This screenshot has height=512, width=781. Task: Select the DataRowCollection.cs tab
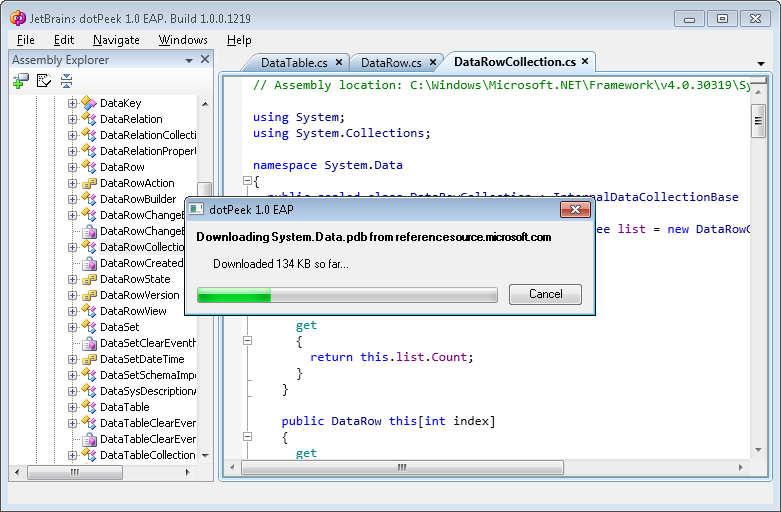515,62
